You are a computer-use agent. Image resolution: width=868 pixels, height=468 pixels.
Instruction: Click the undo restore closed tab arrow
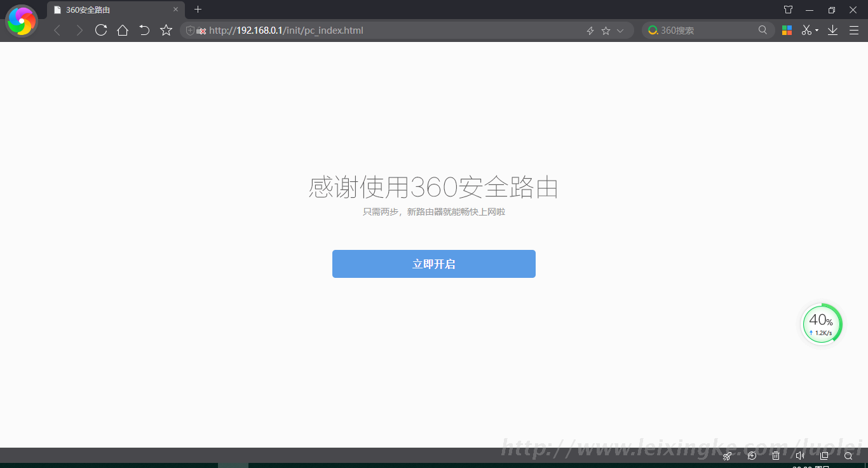coord(144,30)
